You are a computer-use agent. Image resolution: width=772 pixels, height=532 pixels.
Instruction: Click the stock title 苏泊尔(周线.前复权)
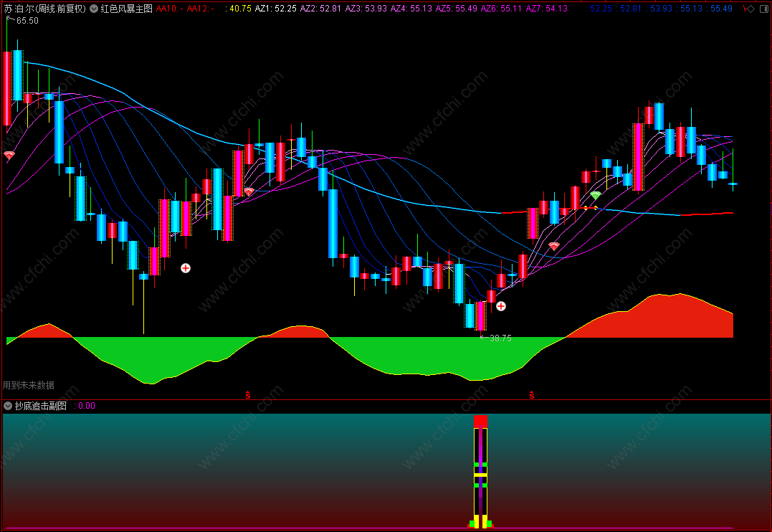[x=45, y=9]
